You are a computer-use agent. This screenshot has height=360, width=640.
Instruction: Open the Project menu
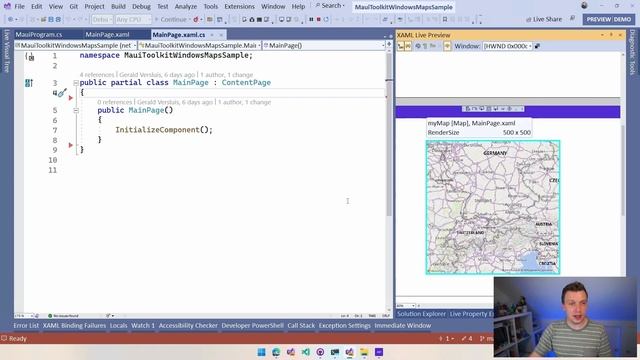(94, 7)
